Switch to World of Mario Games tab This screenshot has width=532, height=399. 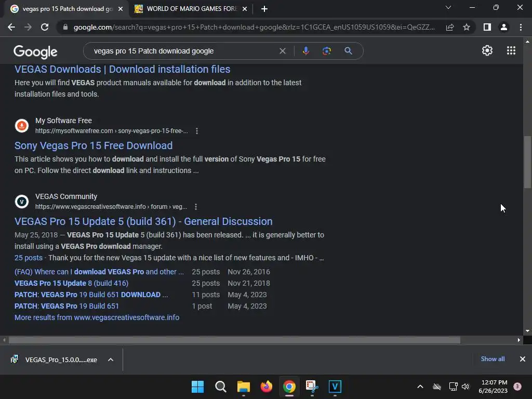[190, 9]
